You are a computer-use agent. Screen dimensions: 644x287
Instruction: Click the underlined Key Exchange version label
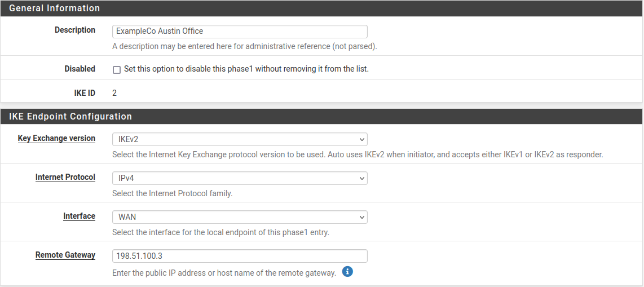[56, 139]
